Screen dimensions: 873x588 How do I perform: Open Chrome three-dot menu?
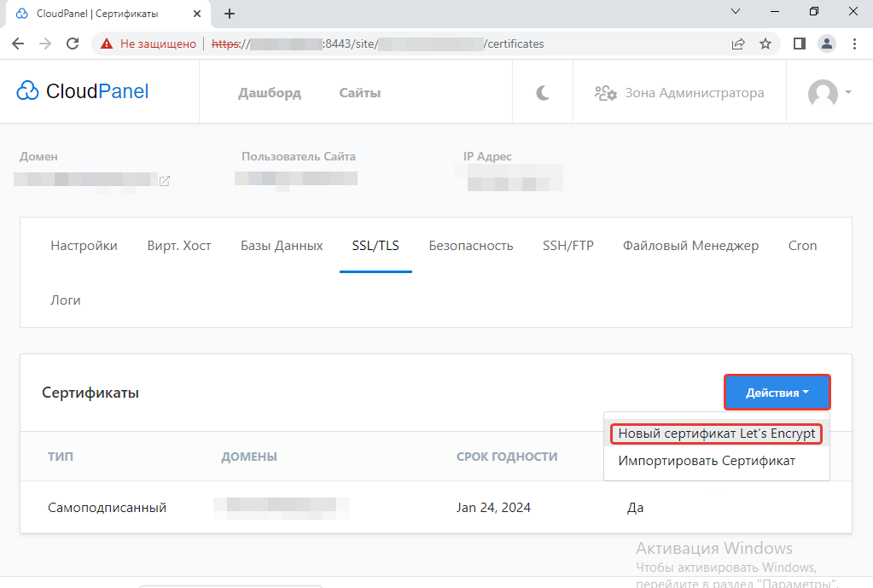(854, 44)
